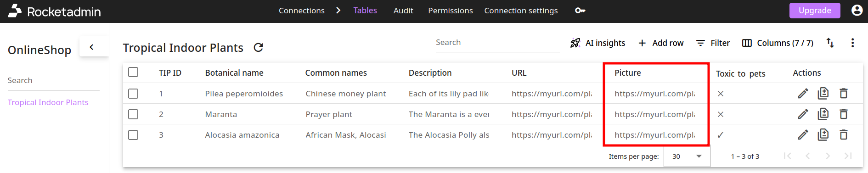The width and height of the screenshot is (868, 173).
Task: Click the key icon in top navigation
Action: tap(580, 11)
